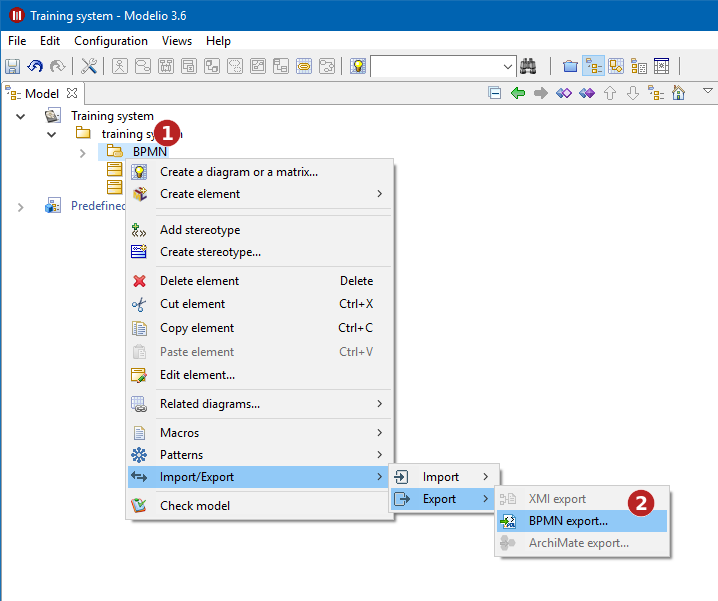Go back with the green left arrow
This screenshot has height=601, width=718.
point(517,93)
